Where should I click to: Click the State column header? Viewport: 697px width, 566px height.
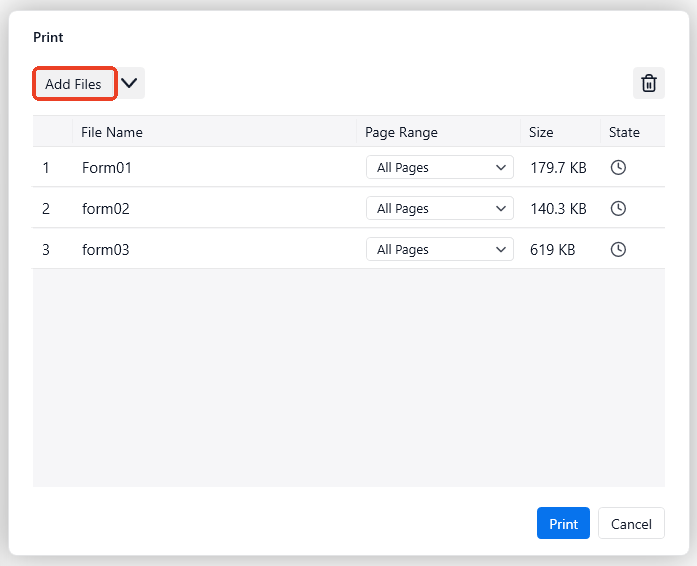624,132
